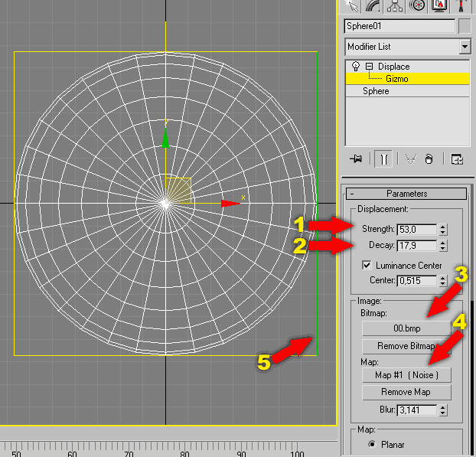476x457 pixels.
Task: Select Sphere in the modifier stack
Action: pyautogui.click(x=376, y=91)
